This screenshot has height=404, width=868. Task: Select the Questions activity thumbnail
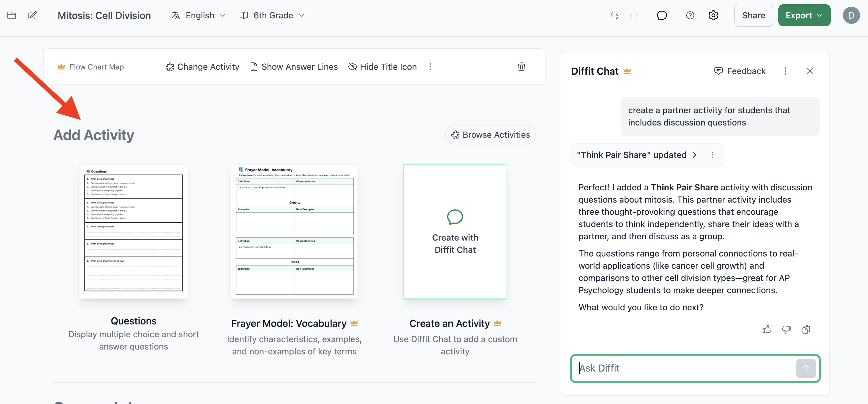pos(133,231)
